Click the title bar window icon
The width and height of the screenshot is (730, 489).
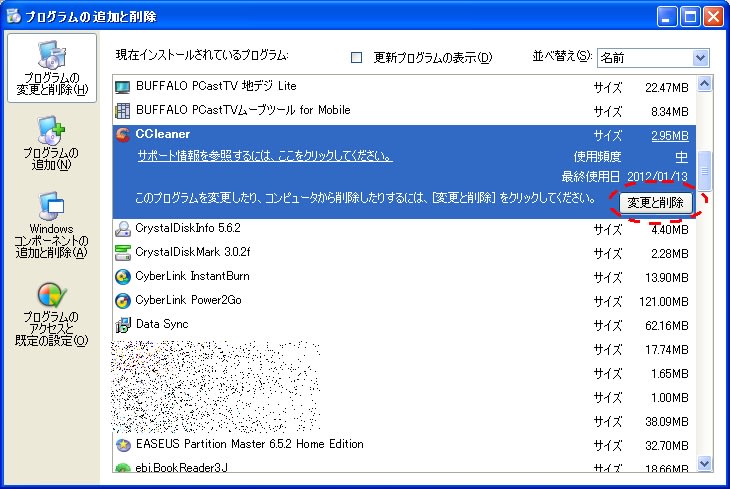point(13,16)
